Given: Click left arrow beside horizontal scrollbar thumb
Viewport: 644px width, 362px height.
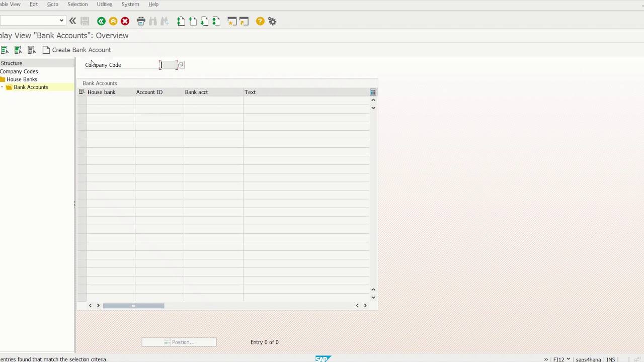Looking at the screenshot, I should tap(91, 306).
